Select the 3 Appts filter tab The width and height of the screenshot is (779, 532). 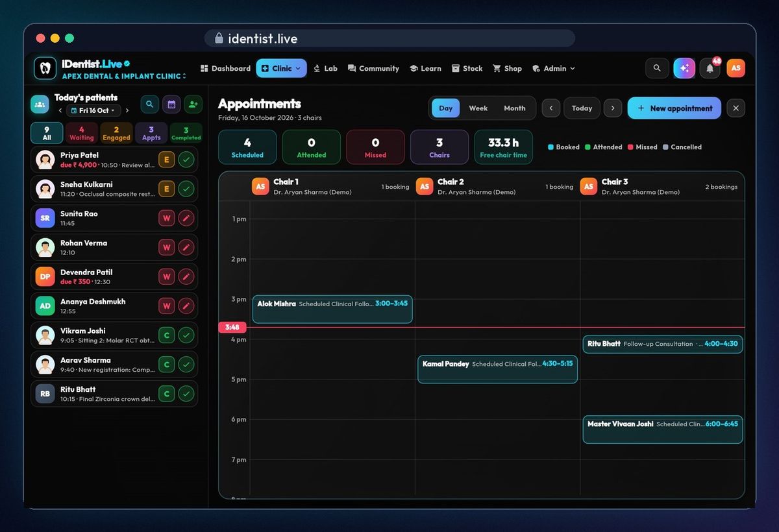(151, 133)
